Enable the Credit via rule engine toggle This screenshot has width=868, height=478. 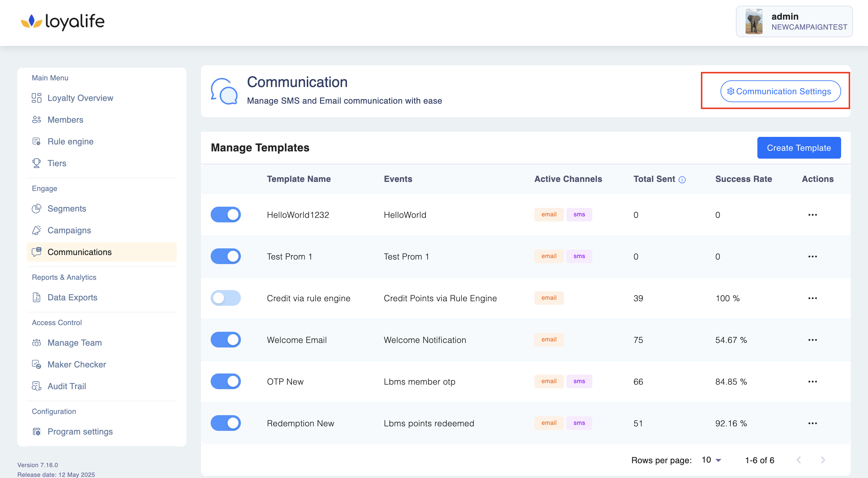225,298
